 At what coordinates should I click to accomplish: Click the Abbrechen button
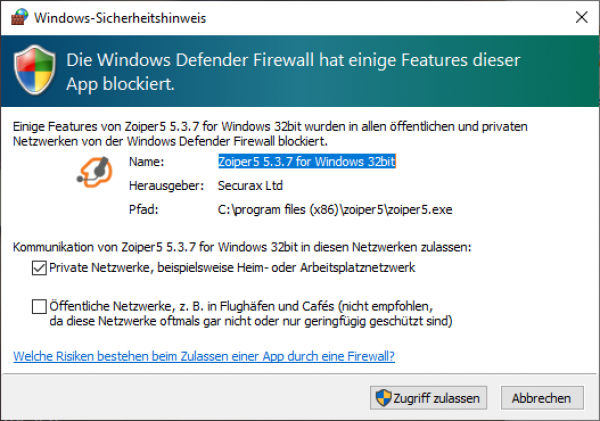542,398
